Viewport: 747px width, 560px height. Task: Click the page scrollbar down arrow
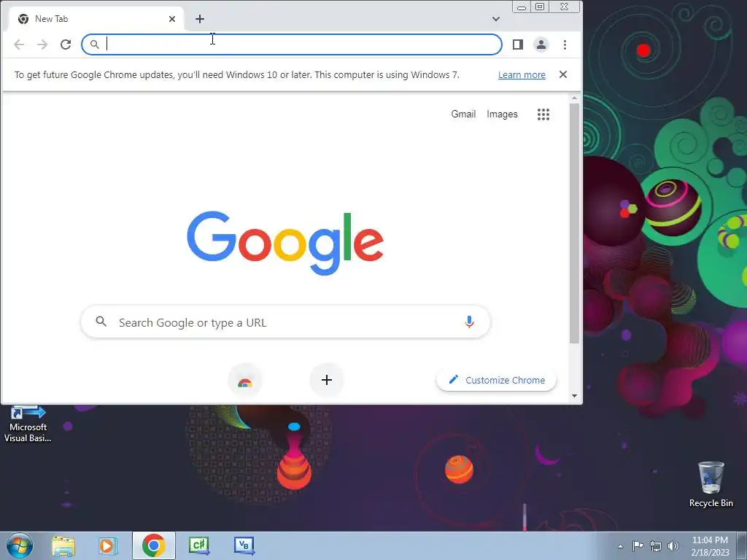click(575, 396)
